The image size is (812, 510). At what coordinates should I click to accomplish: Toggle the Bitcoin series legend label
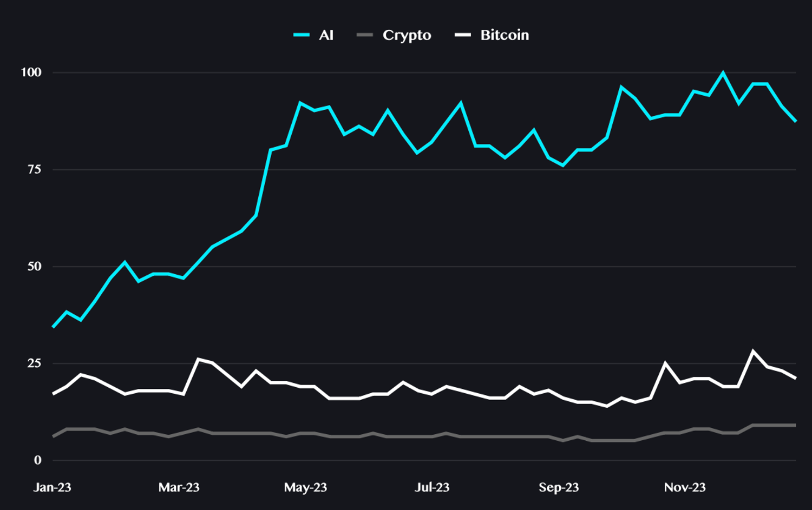coord(505,35)
